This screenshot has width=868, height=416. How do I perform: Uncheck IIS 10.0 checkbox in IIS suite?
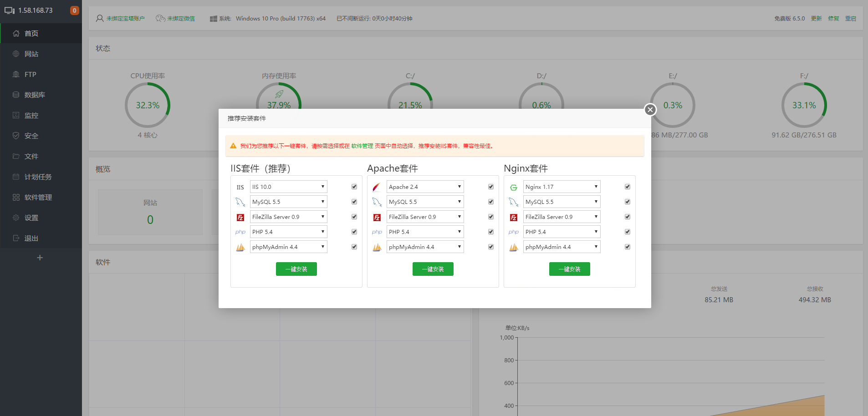[x=354, y=187]
